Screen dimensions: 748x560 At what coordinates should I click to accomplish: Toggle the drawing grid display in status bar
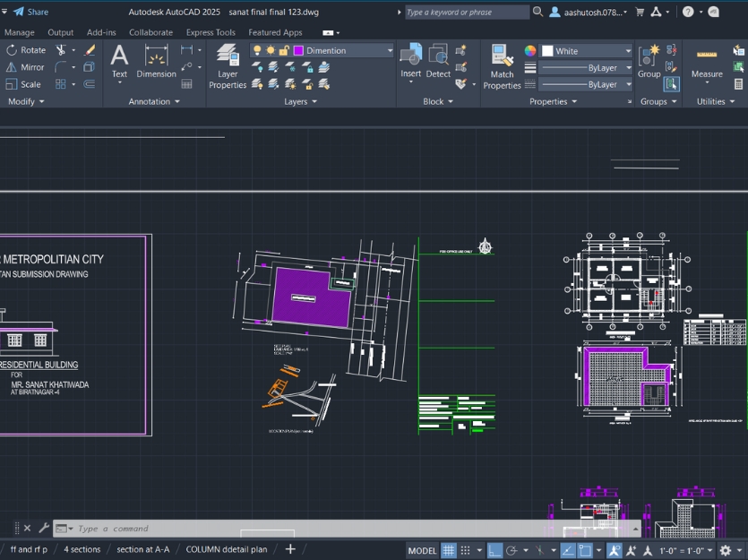pos(449,550)
